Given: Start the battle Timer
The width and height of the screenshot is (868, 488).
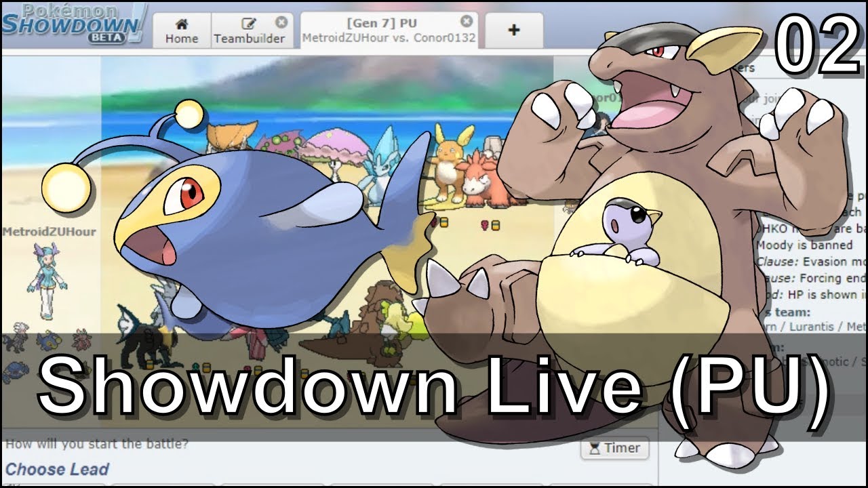Looking at the screenshot, I should coord(614,448).
